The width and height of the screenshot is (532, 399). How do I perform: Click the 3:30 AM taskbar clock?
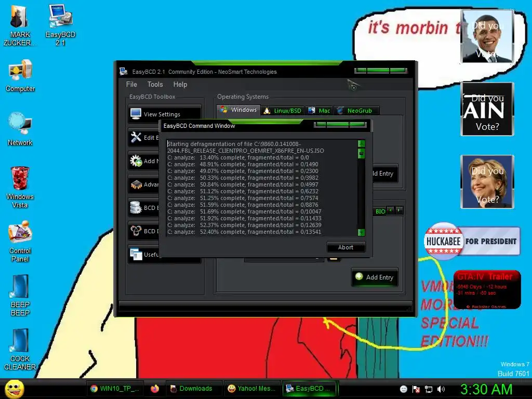coord(486,389)
